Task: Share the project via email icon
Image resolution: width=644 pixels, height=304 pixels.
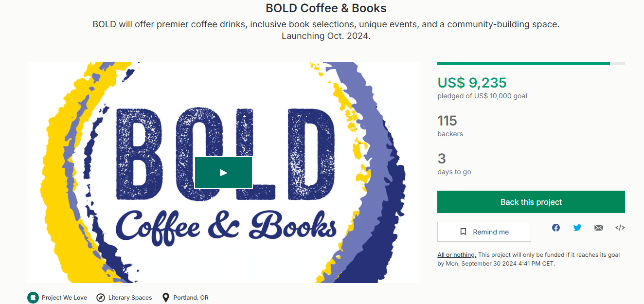Action: click(599, 228)
